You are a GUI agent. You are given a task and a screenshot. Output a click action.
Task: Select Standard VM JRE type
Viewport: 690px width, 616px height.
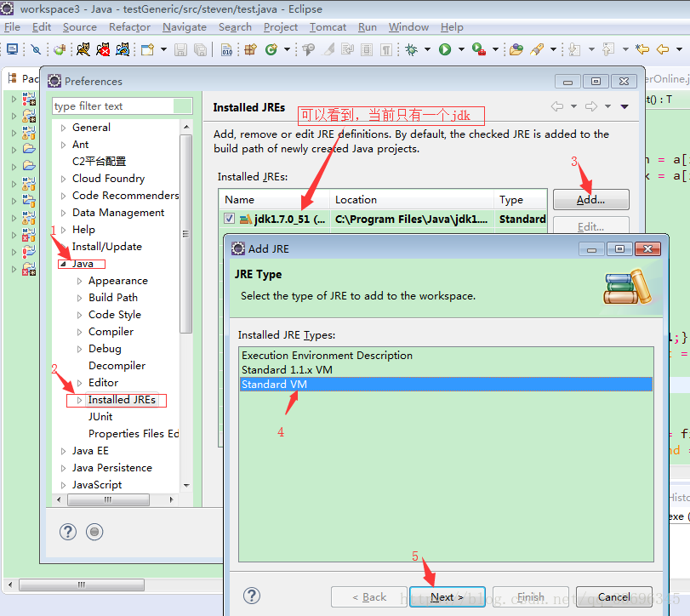(x=446, y=384)
